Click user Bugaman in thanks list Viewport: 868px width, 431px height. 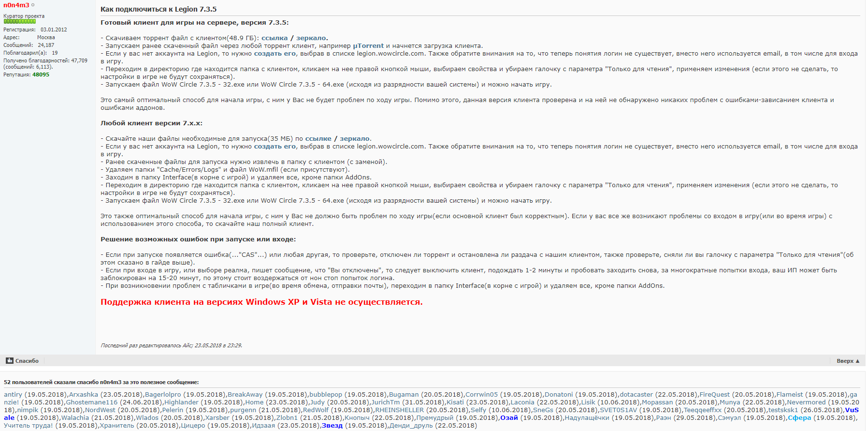click(x=404, y=395)
